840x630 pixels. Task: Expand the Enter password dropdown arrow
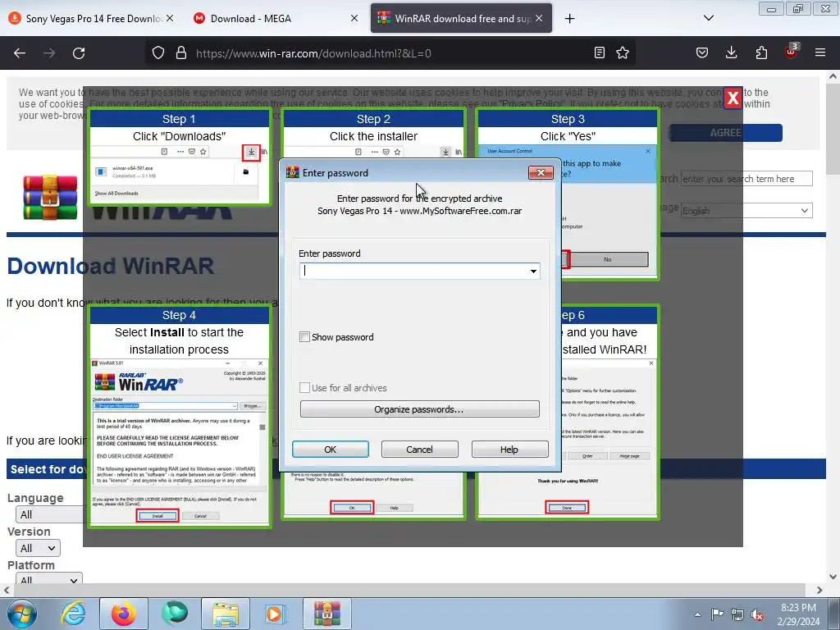[x=533, y=271]
